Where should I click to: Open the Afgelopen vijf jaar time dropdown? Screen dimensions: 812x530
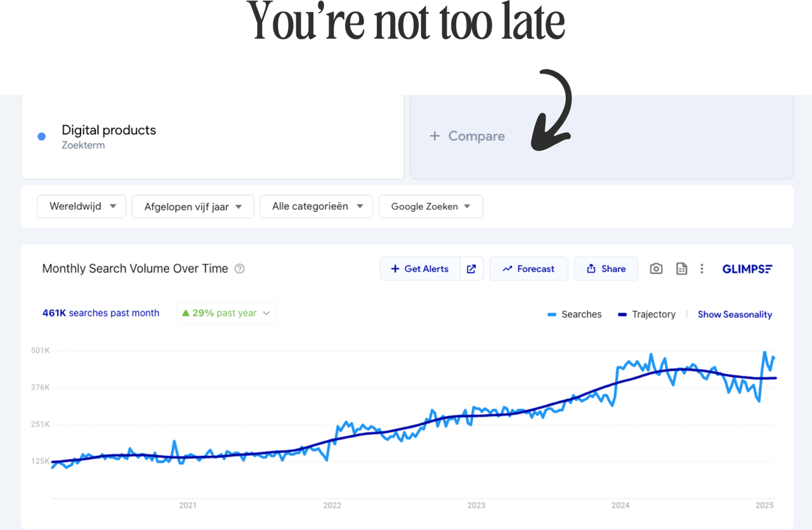tap(193, 207)
